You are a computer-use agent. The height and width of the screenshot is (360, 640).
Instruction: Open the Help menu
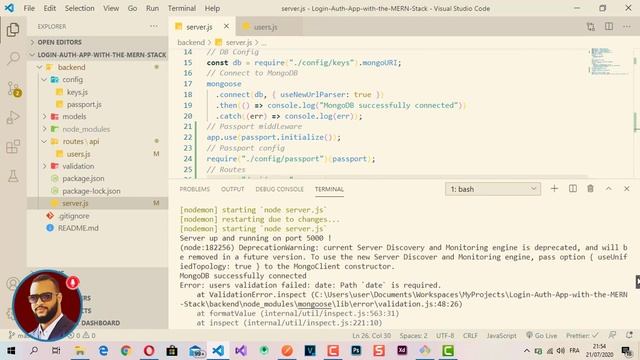tap(212, 8)
